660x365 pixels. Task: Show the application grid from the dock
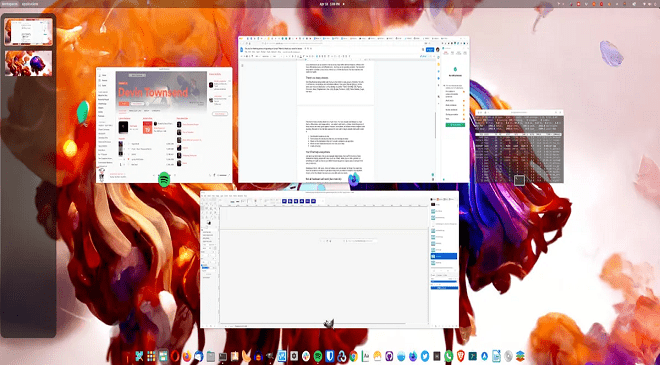[x=151, y=356]
